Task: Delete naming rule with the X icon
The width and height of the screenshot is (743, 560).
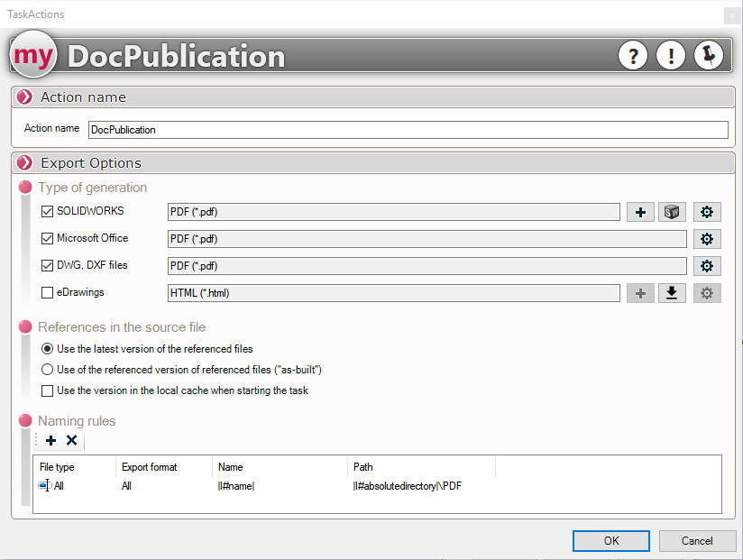Action: [71, 441]
